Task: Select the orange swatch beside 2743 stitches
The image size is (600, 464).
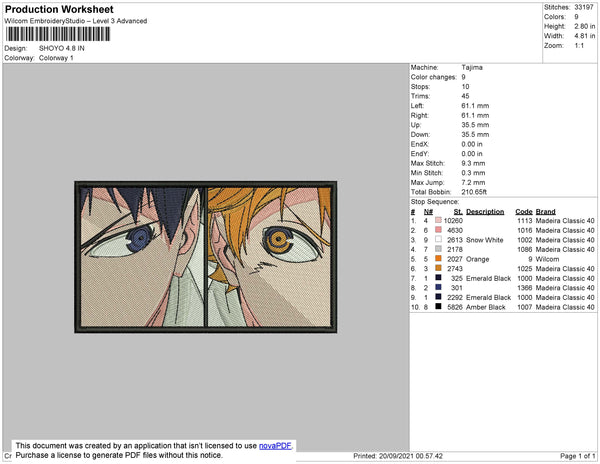Action: click(438, 268)
